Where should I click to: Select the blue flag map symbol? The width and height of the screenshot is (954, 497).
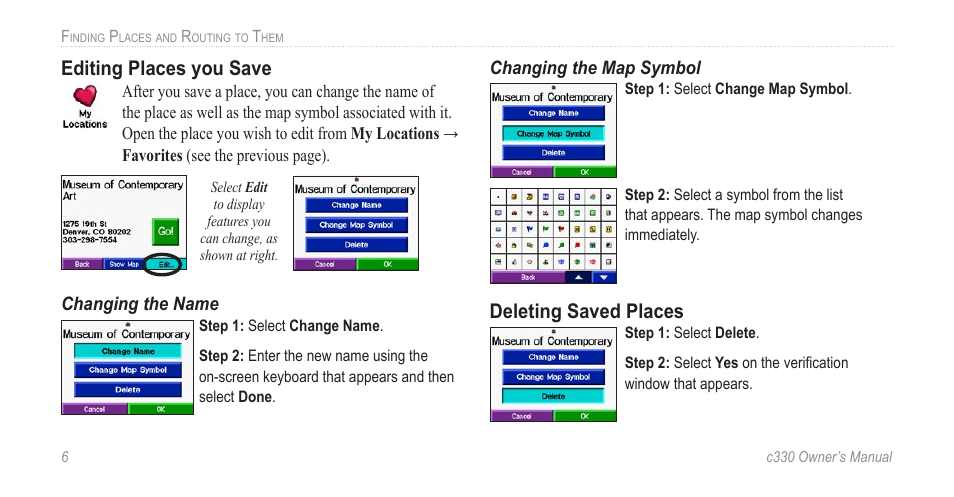click(x=530, y=229)
